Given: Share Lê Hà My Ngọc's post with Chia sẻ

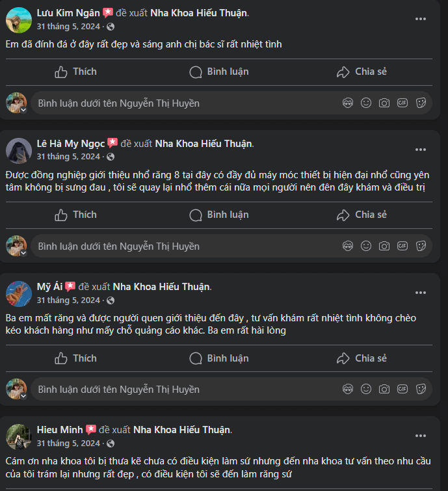Looking at the screenshot, I should coord(362,215).
